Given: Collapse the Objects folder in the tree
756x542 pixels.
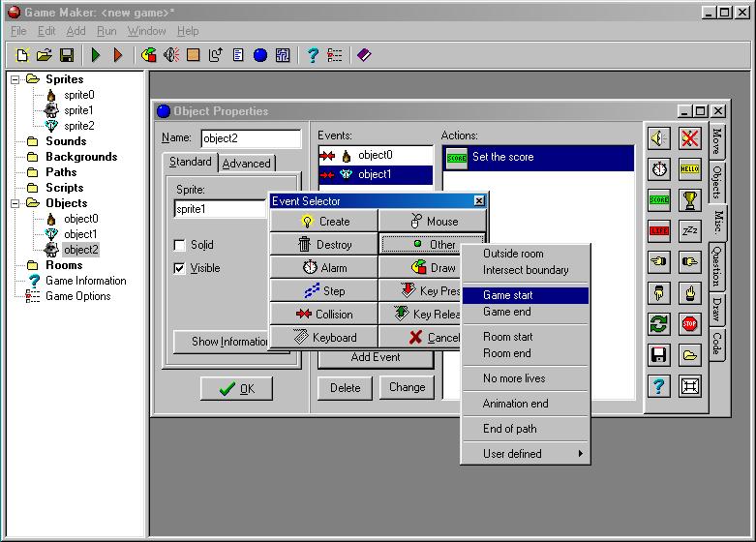Looking at the screenshot, I should point(16,203).
